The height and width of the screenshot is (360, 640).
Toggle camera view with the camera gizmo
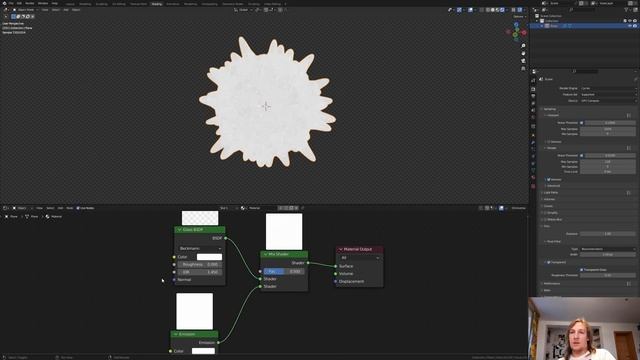[x=523, y=61]
